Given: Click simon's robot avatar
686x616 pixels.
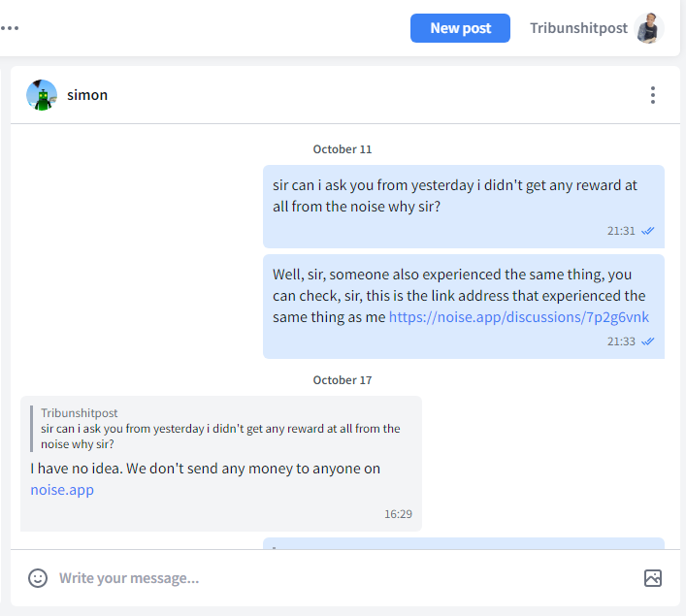Looking at the screenshot, I should pos(42,95).
